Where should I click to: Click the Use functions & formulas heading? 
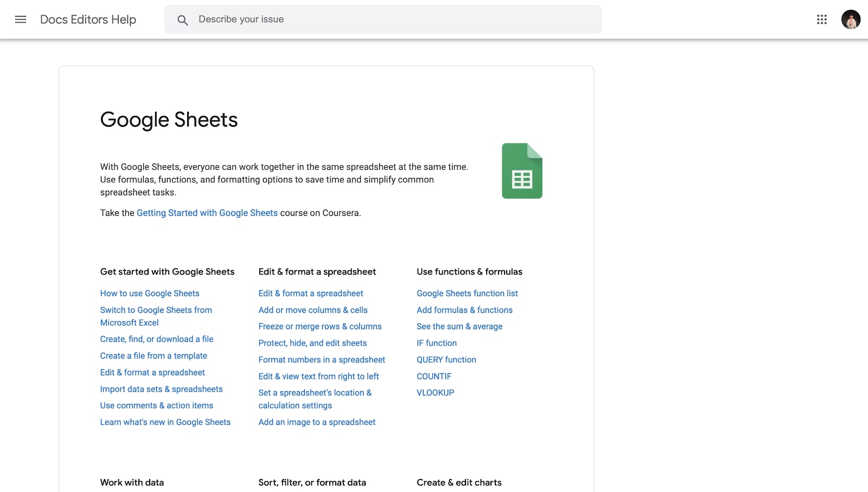coord(469,272)
